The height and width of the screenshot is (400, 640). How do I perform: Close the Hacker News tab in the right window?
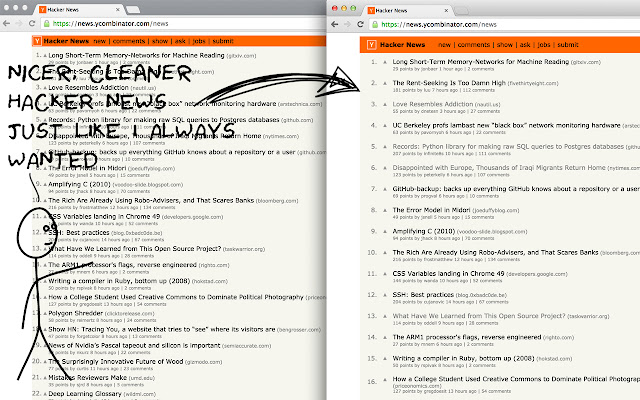coord(446,11)
